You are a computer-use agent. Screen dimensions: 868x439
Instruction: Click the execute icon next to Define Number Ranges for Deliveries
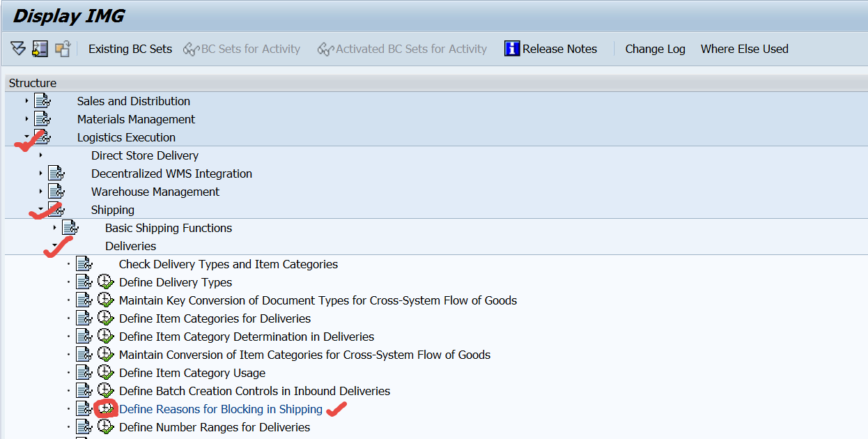pos(106,426)
